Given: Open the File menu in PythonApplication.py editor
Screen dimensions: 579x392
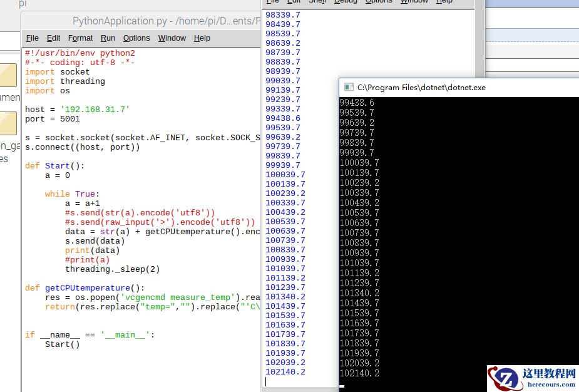Looking at the screenshot, I should coord(33,38).
